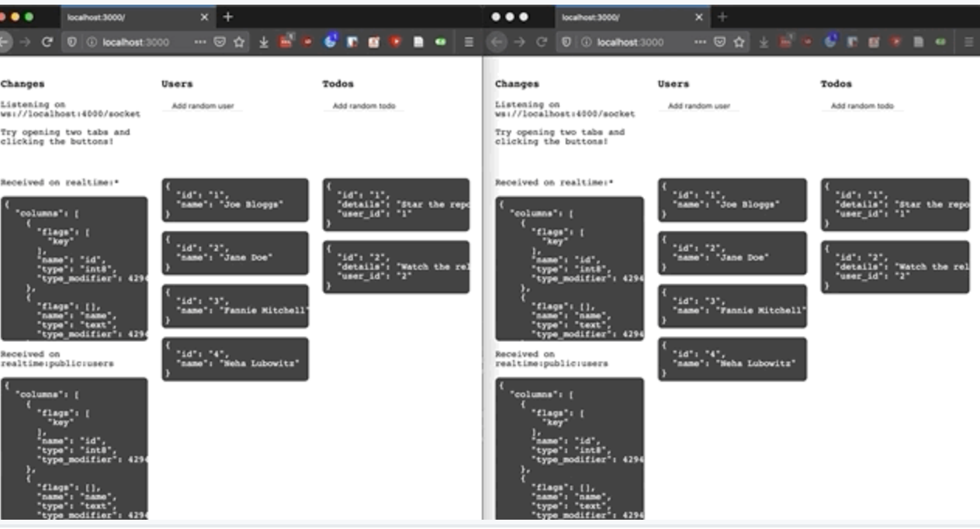980x529 pixels.
Task: Open new tab in left browser window
Action: click(227, 16)
